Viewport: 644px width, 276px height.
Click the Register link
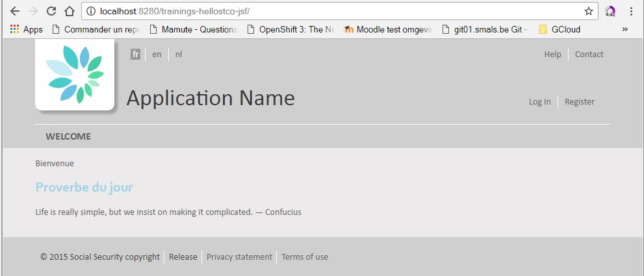pyautogui.click(x=579, y=102)
